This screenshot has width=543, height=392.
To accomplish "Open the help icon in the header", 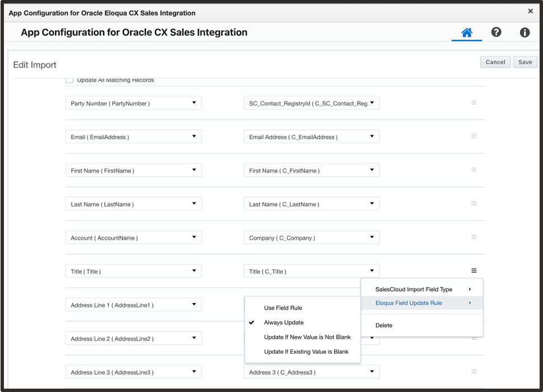I will pos(496,32).
